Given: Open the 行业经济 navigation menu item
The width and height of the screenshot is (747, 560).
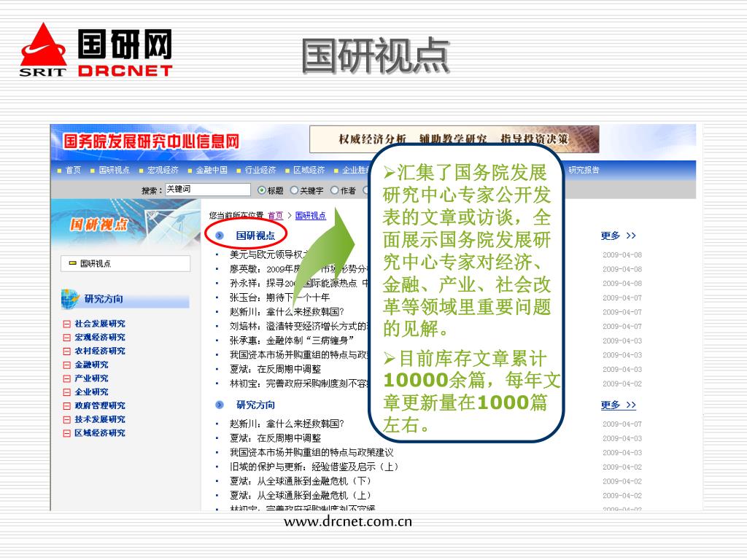Looking at the screenshot, I should point(260,170).
